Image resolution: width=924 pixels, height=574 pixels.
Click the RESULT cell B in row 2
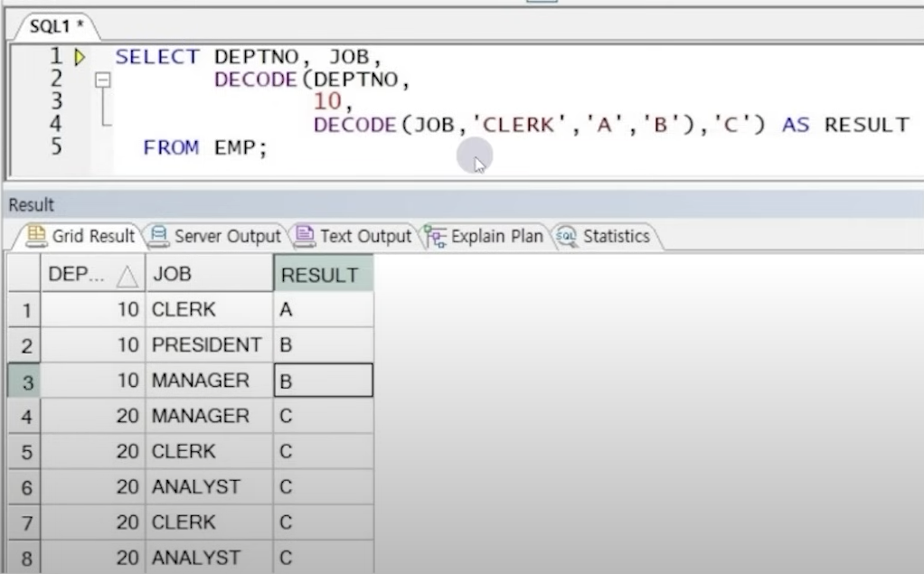click(324, 344)
